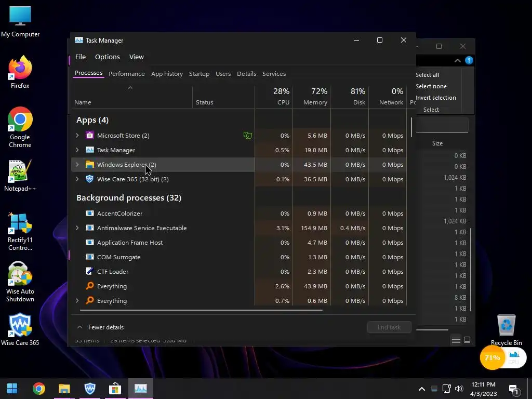
Task: Open Microsoft Store from taskbar
Action: tap(115, 389)
